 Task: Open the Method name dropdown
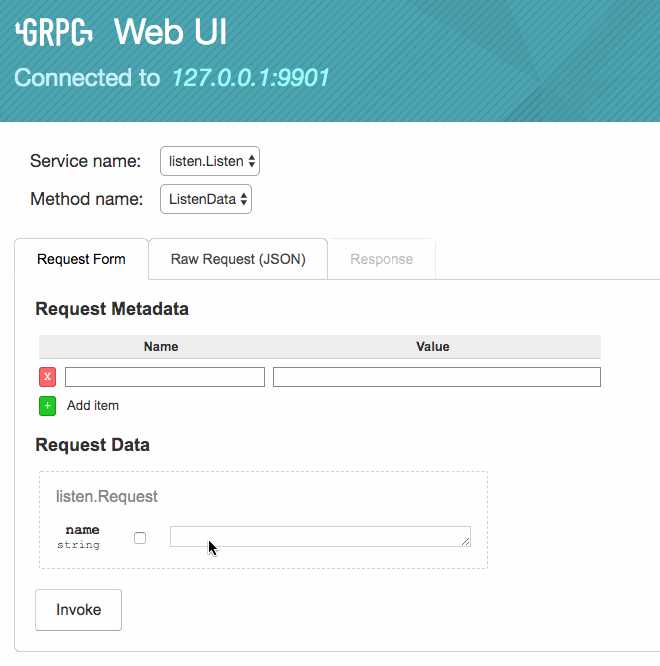pyautogui.click(x=206, y=199)
